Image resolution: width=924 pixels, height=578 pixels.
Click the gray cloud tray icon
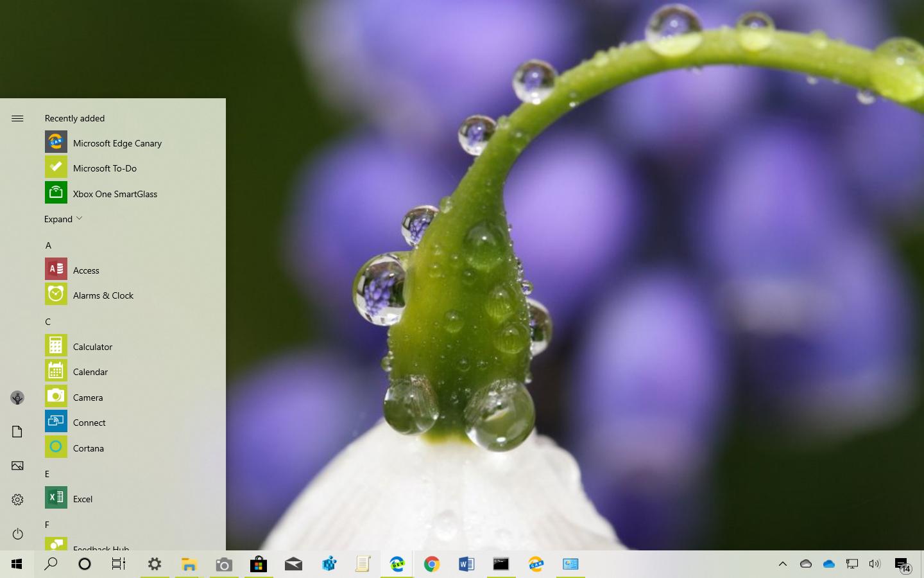(x=806, y=564)
